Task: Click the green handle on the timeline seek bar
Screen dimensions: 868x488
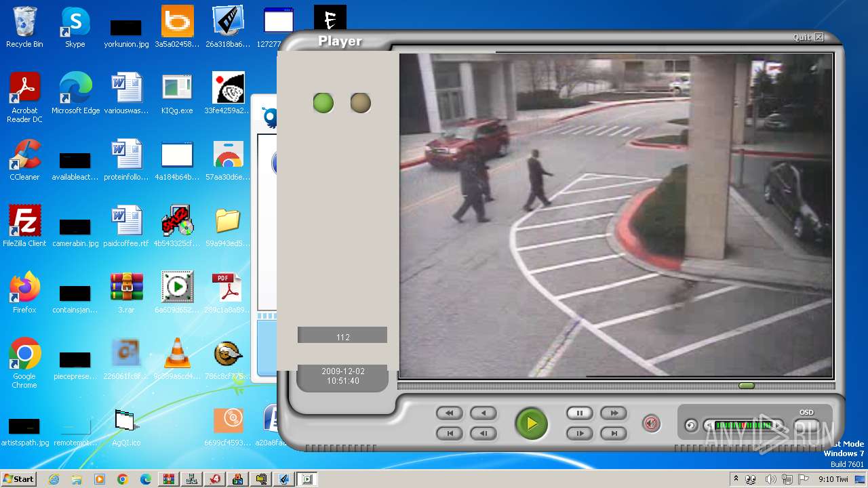Action: point(747,386)
